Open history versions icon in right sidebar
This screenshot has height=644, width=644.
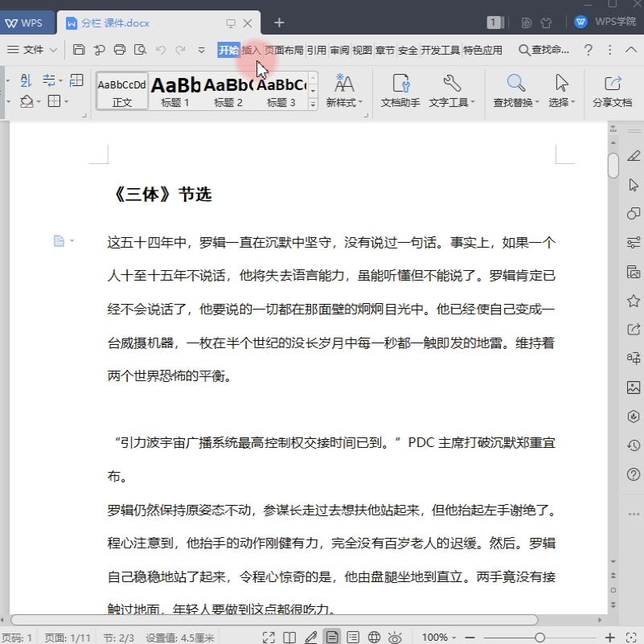point(633,445)
